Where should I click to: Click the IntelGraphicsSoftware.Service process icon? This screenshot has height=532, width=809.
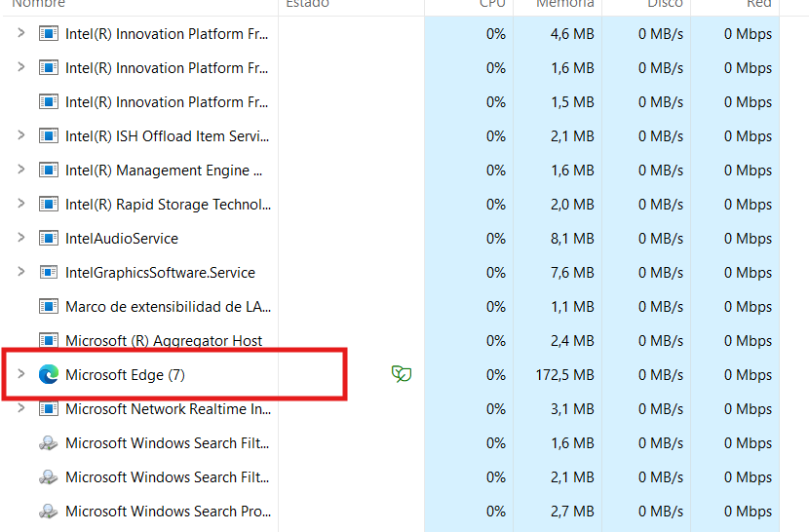[x=49, y=272]
